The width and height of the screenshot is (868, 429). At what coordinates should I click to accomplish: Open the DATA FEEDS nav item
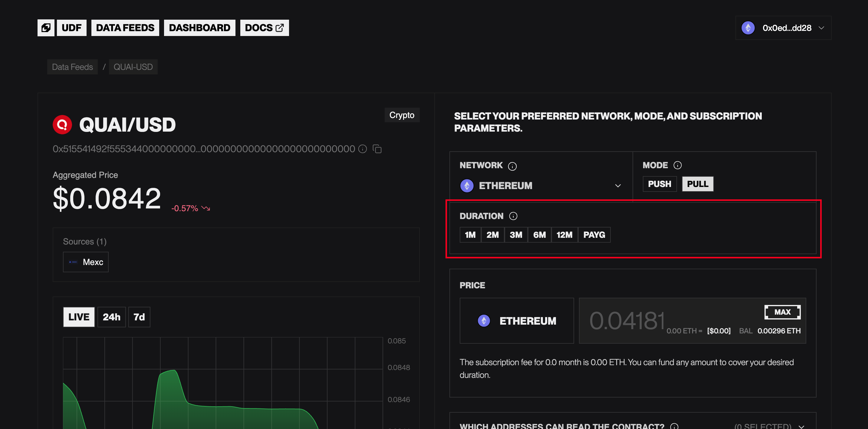(125, 28)
